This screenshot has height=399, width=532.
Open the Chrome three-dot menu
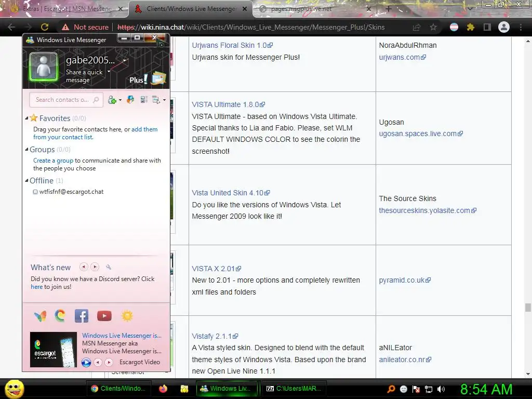tap(521, 27)
